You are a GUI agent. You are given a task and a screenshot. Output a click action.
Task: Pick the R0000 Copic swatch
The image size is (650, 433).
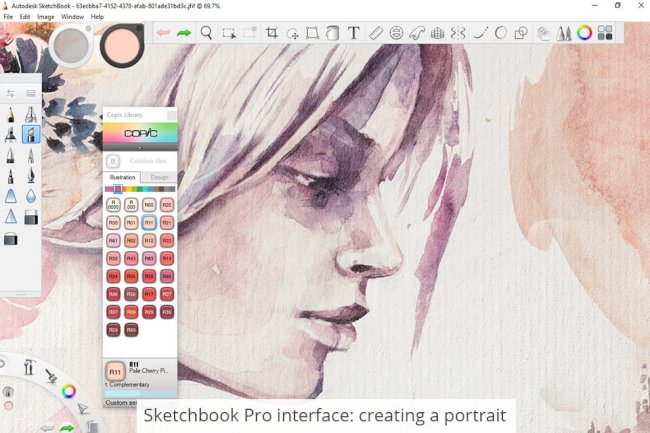[113, 205]
